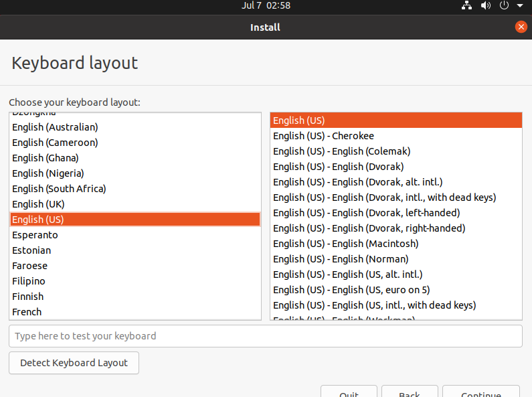The width and height of the screenshot is (532, 397).
Task: Go Back to previous install step
Action: (x=409, y=392)
